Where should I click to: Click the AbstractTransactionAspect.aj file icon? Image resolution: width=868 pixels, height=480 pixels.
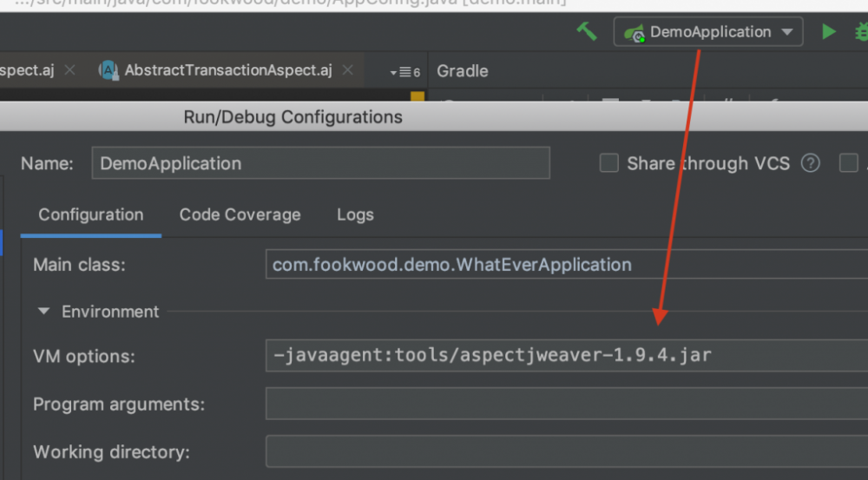click(x=108, y=71)
